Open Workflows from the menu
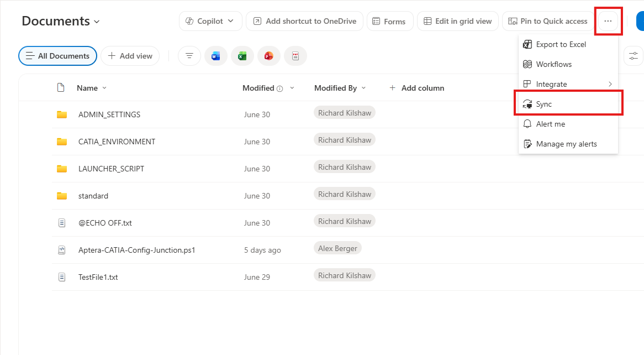 coord(568,64)
